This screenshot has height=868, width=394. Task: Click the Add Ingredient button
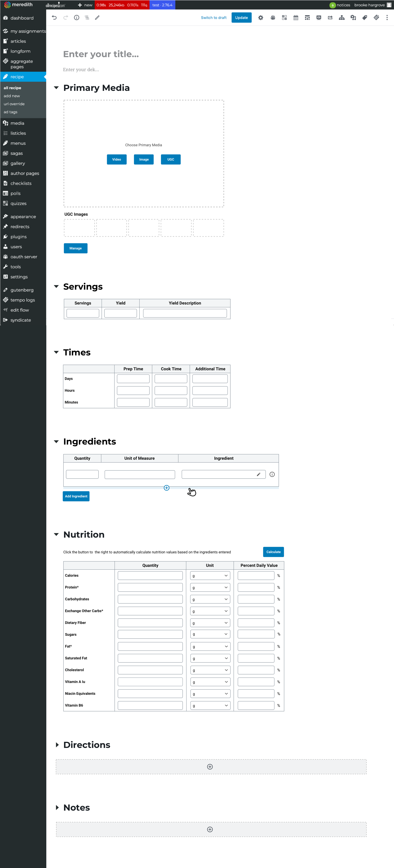pos(76,496)
